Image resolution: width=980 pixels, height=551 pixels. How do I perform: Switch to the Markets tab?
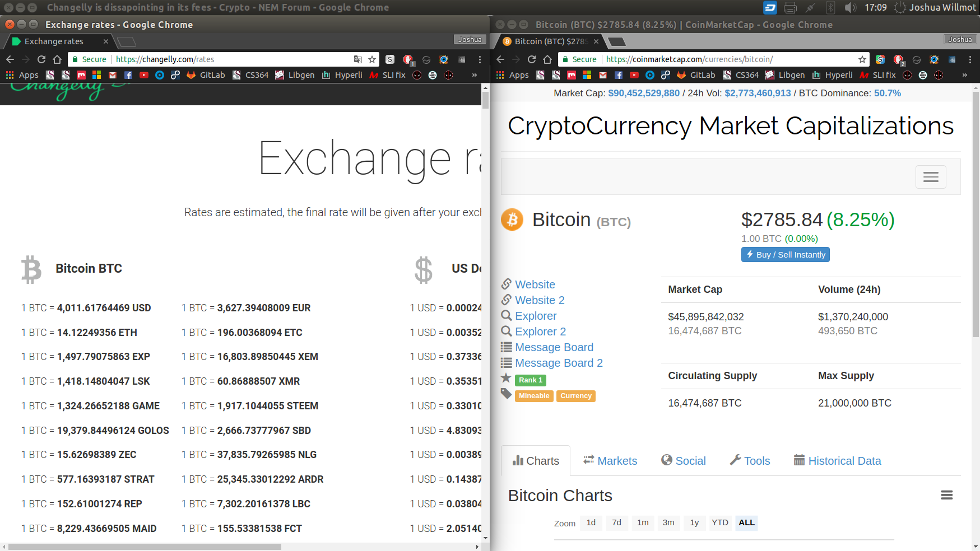[610, 461]
